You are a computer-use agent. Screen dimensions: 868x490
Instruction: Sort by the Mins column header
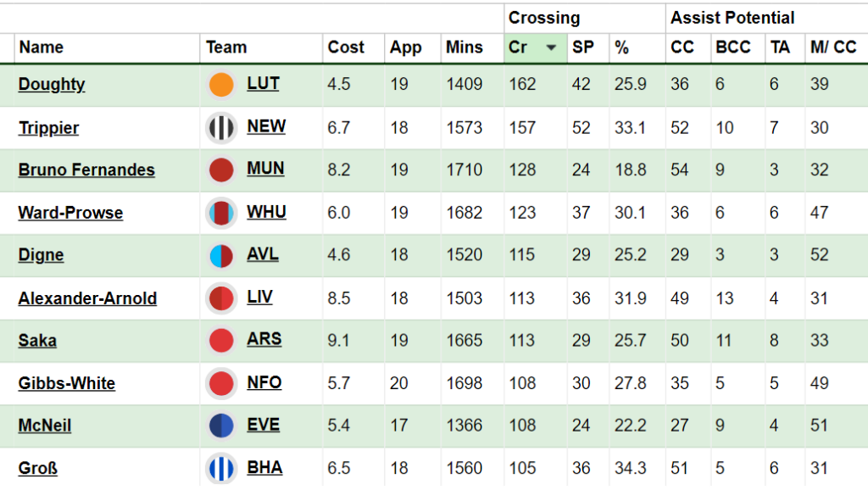tap(464, 47)
